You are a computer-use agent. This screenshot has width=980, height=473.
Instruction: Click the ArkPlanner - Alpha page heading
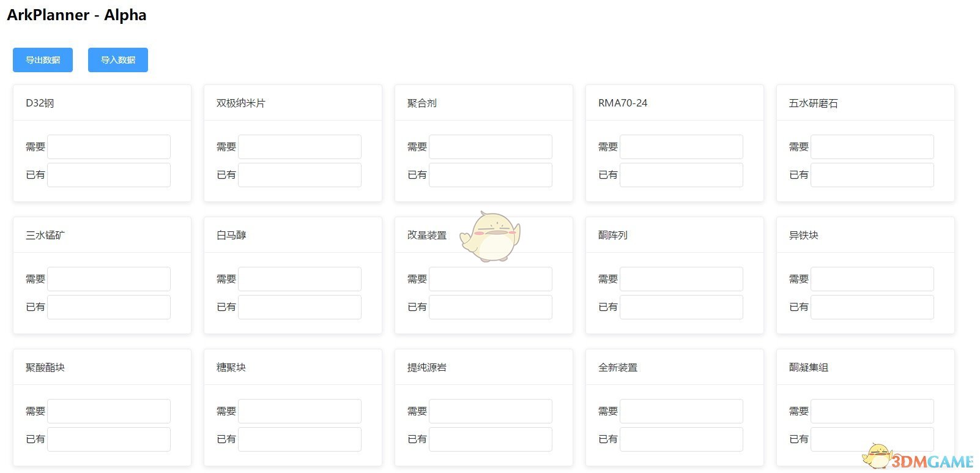pyautogui.click(x=76, y=15)
